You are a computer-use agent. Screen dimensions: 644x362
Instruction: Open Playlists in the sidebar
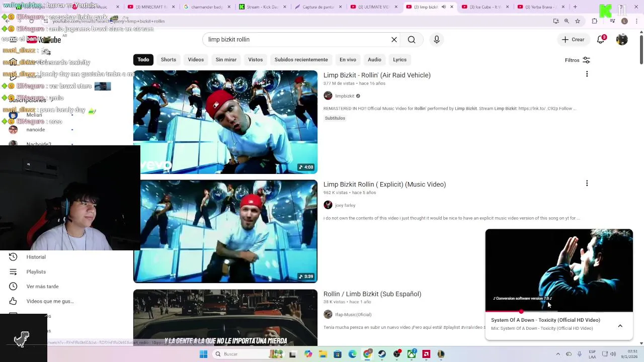click(x=36, y=272)
